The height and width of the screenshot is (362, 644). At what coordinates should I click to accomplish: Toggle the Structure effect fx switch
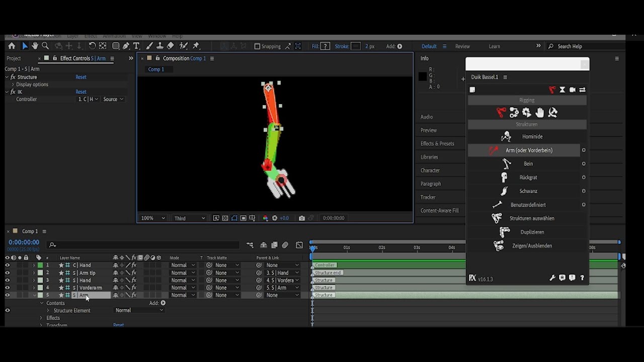13,77
